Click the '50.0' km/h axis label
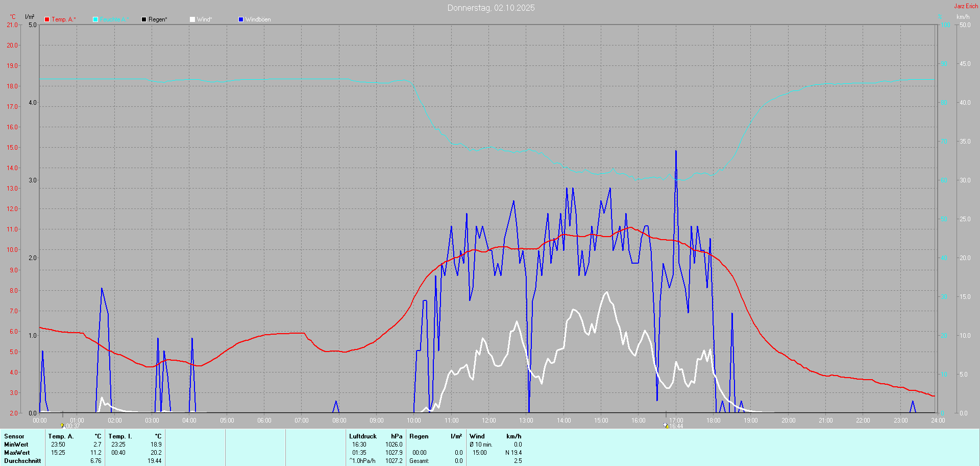The width and height of the screenshot is (980, 466). [x=965, y=25]
